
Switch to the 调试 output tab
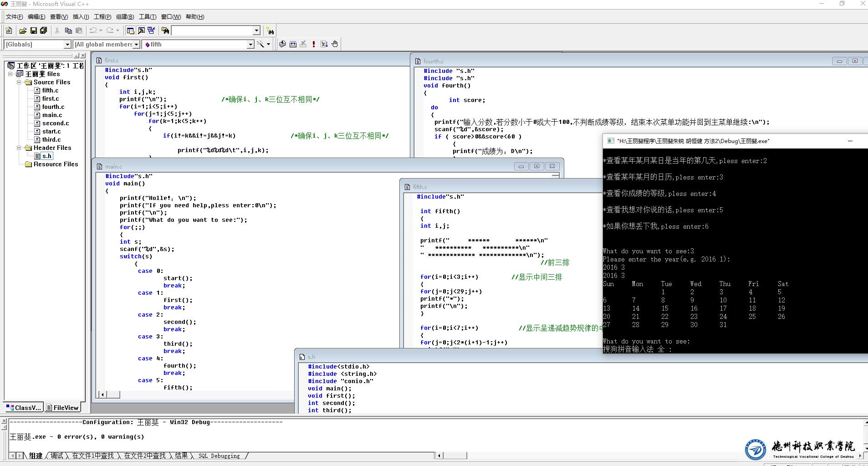(x=56, y=456)
